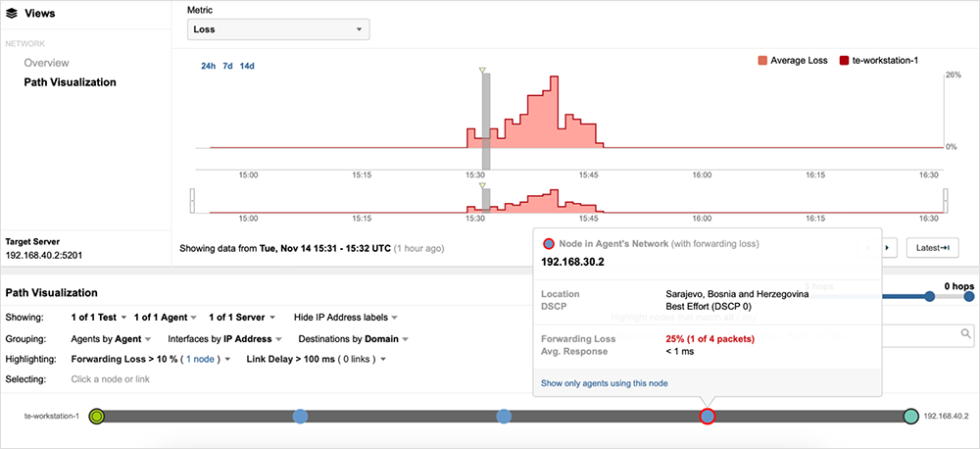Jump to Latest data button
This screenshot has height=449, width=980.
(931, 248)
